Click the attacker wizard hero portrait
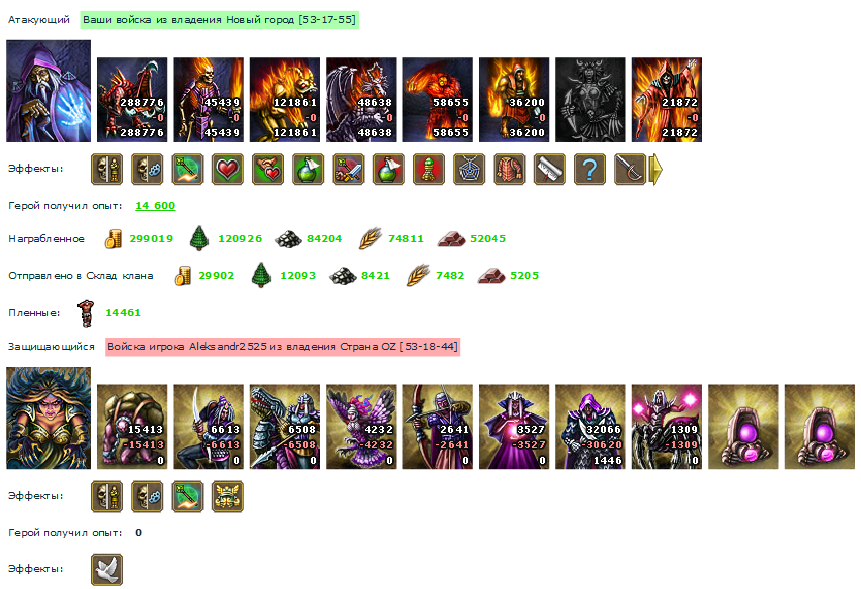This screenshot has height=589, width=861. tap(48, 91)
